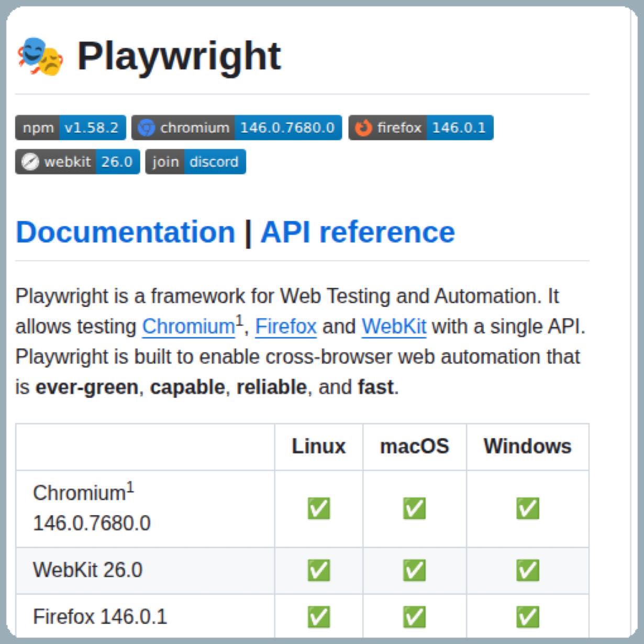Follow the Chromium link in the description
The width and height of the screenshot is (644, 644).
pos(188,327)
